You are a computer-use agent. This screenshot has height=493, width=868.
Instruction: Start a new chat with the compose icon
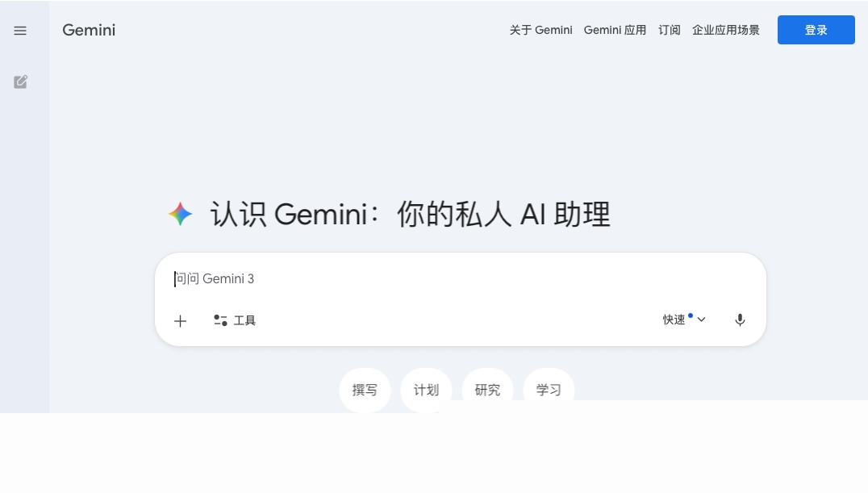tap(20, 81)
